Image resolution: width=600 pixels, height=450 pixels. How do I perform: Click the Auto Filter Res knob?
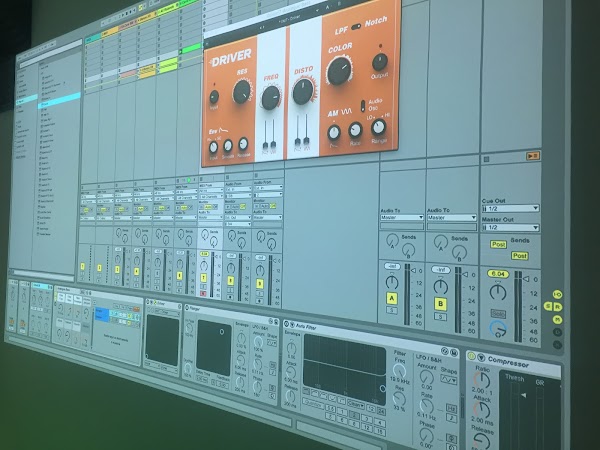[399, 399]
